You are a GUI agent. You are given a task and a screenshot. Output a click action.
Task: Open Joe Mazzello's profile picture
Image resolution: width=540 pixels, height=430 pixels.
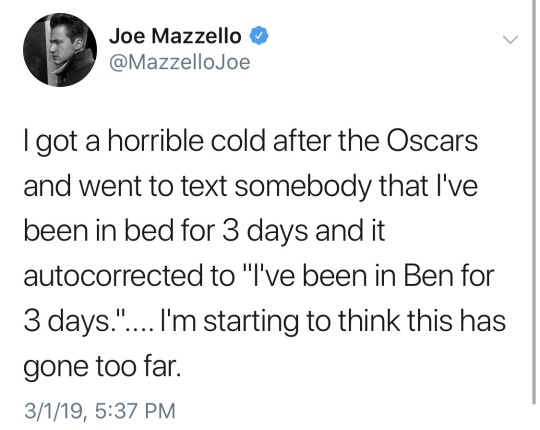coord(60,50)
